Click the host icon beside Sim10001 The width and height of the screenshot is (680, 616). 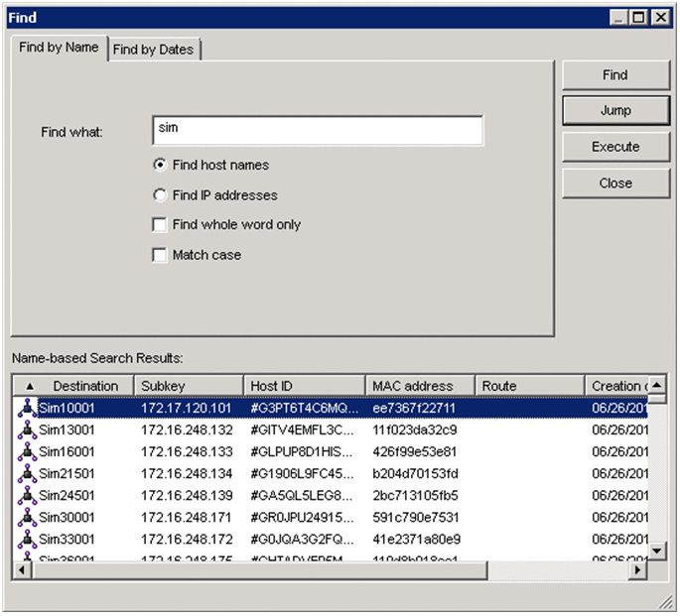coord(28,408)
